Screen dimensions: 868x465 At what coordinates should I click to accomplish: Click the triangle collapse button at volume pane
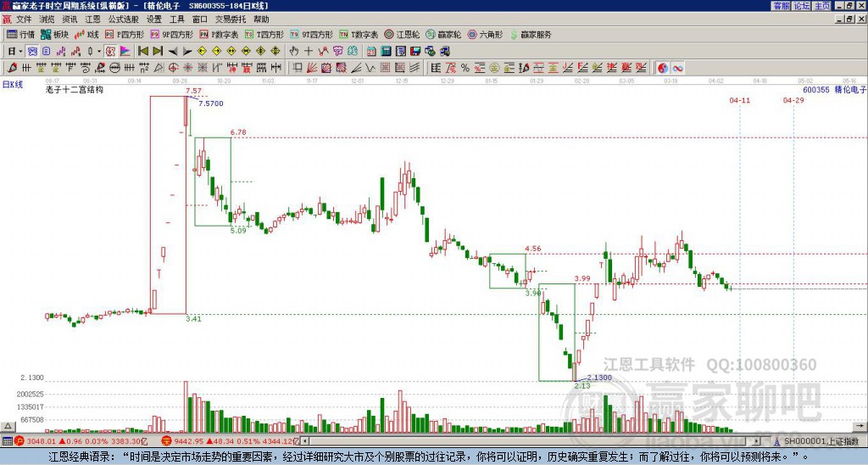coord(7,426)
